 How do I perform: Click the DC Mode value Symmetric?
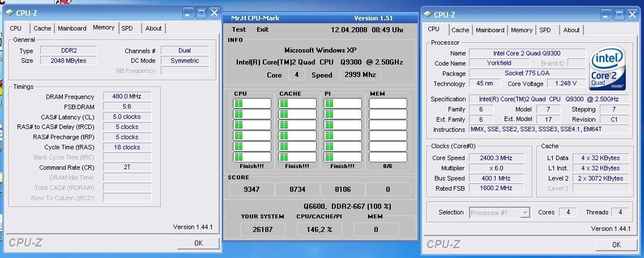point(185,61)
